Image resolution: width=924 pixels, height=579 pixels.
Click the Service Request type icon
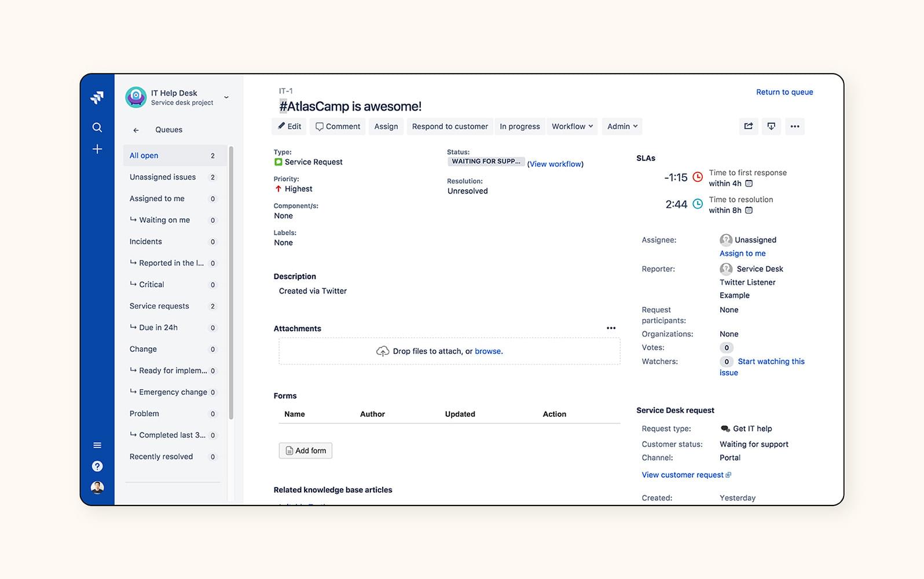(278, 162)
